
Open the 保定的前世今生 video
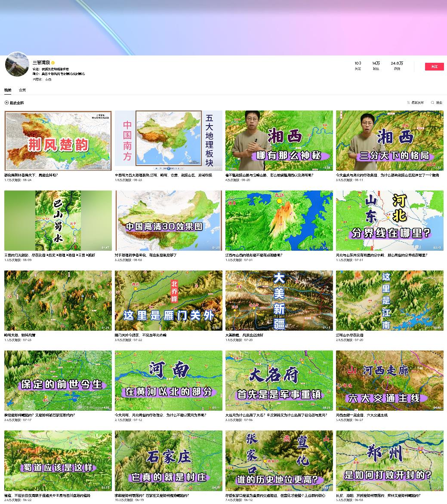pyautogui.click(x=58, y=381)
